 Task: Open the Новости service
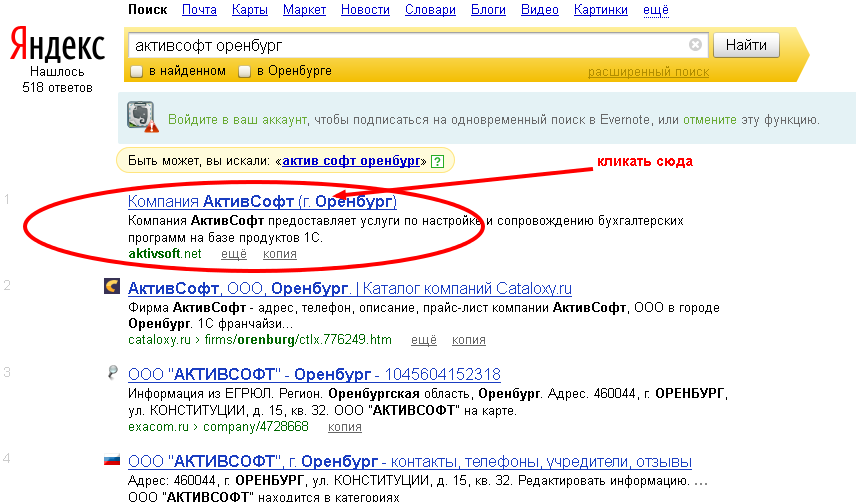(365, 10)
